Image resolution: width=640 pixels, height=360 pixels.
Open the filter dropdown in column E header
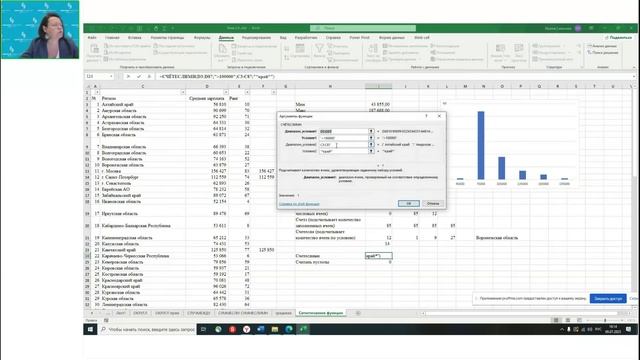tap(247, 93)
